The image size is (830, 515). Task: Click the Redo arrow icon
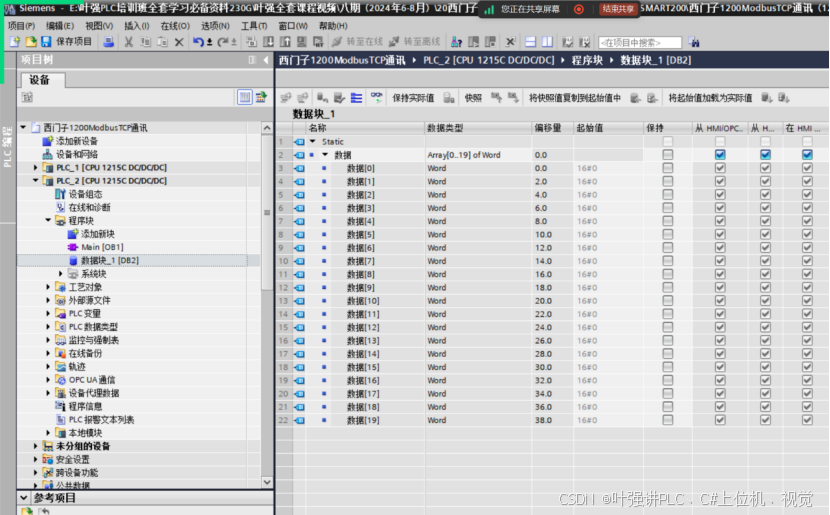click(222, 42)
